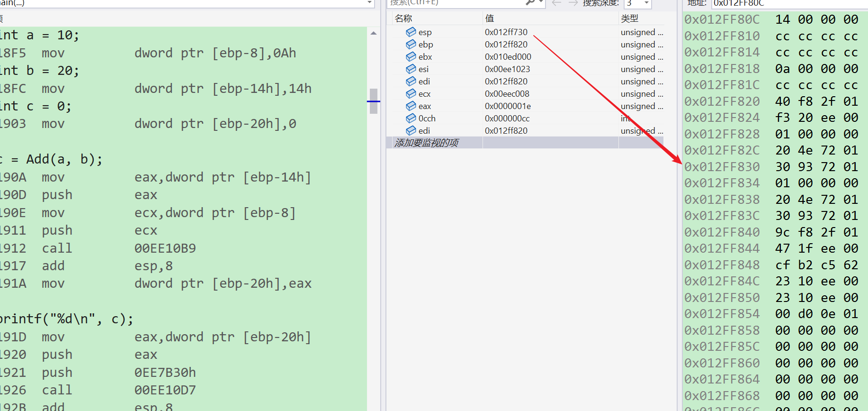Click the 添加要监视的项 add-watch row
The width and height of the screenshot is (868, 411).
click(x=526, y=143)
